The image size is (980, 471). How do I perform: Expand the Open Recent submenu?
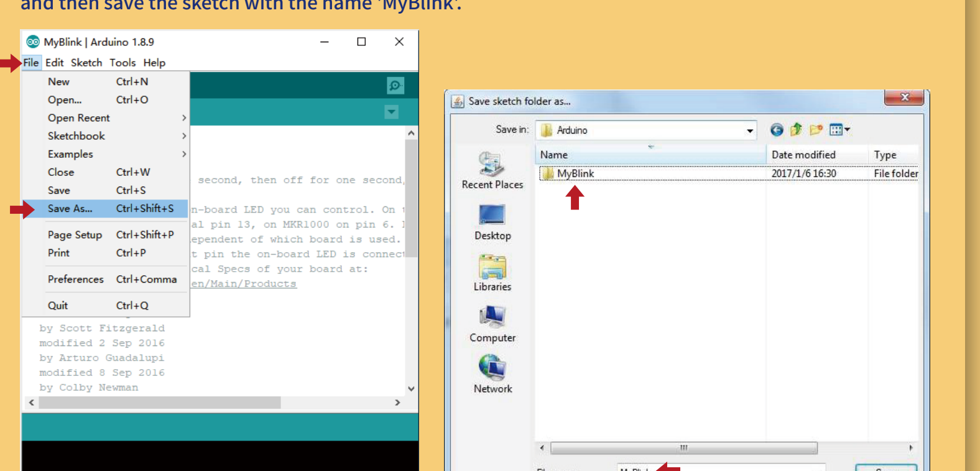[105, 117]
